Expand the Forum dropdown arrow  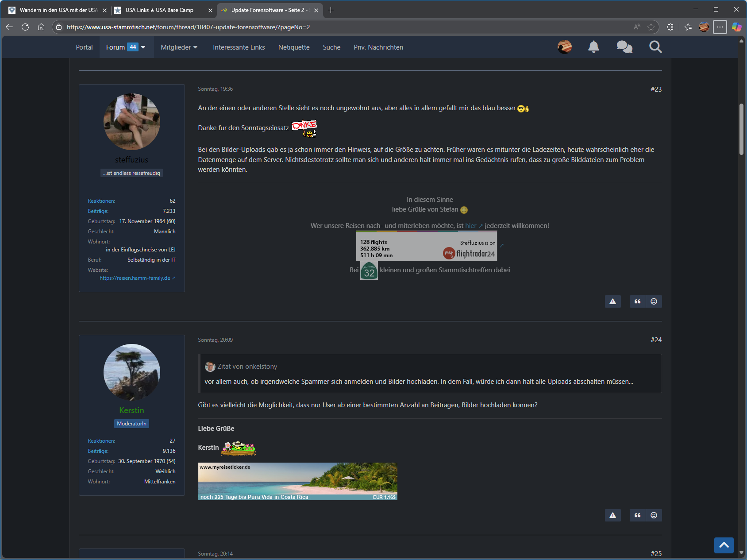coord(143,47)
